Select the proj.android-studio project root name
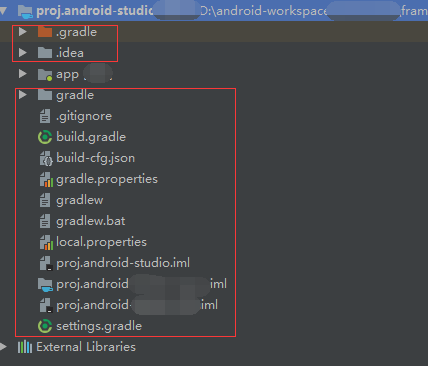Image resolution: width=428 pixels, height=366 pixels. [95, 11]
